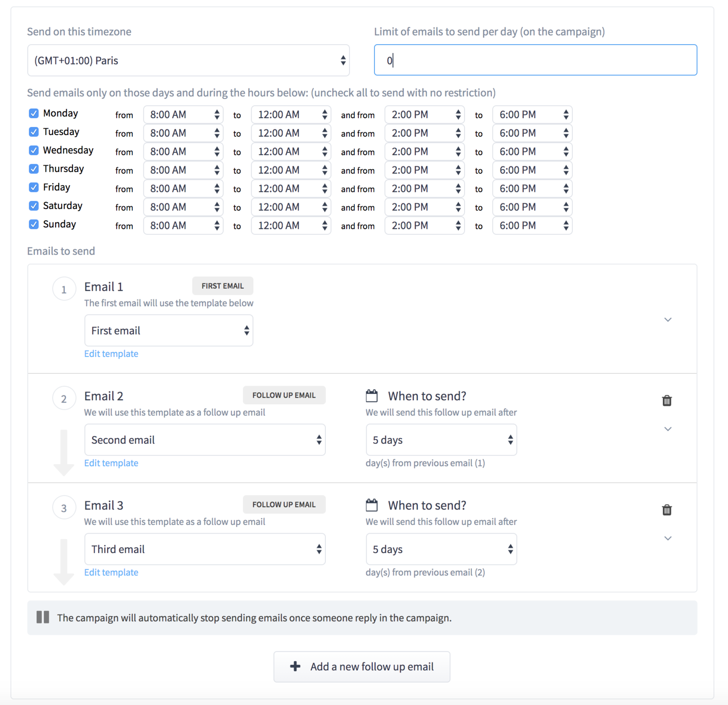The image size is (728, 705).
Task: Add a new follow up email
Action: coord(362,666)
